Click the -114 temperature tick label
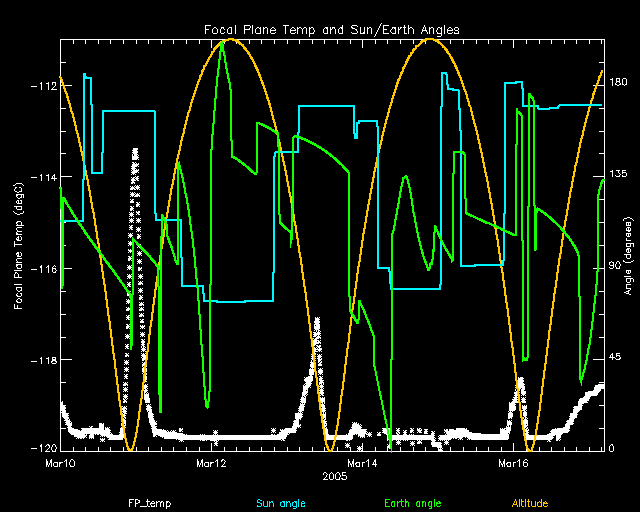640x512 pixels. click(44, 177)
